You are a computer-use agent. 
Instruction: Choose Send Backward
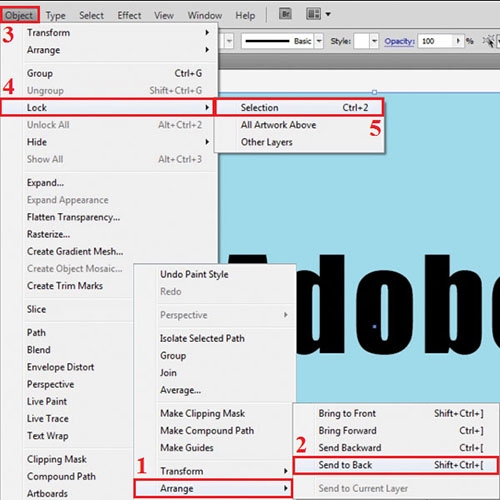coord(397,448)
